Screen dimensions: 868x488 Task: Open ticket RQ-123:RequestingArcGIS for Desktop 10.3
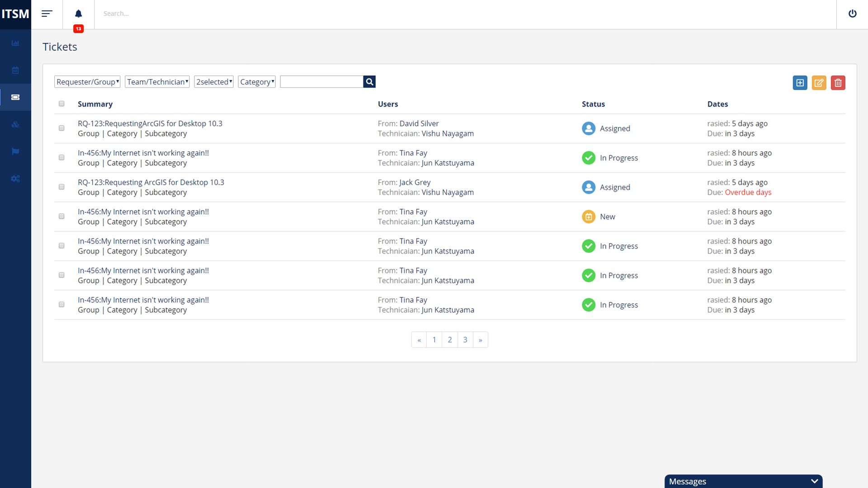pyautogui.click(x=150, y=123)
